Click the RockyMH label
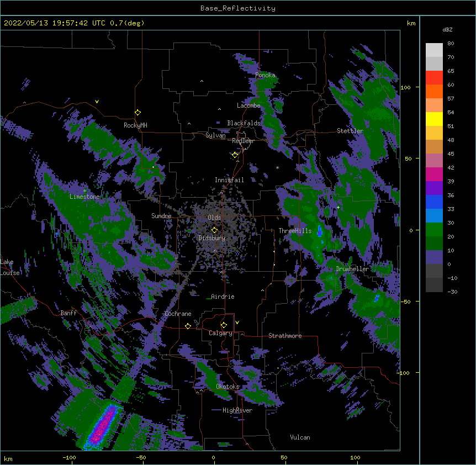 pyautogui.click(x=135, y=125)
